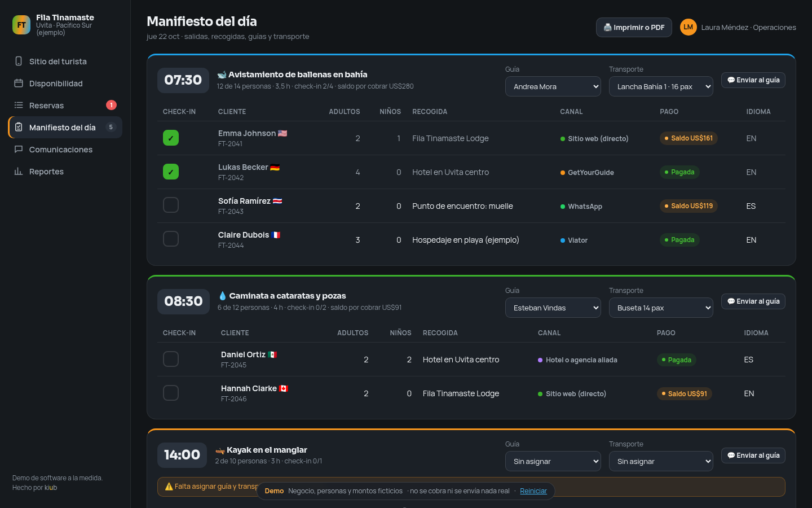Click the kiub link in sidebar footer
The image size is (812, 508).
51,488
